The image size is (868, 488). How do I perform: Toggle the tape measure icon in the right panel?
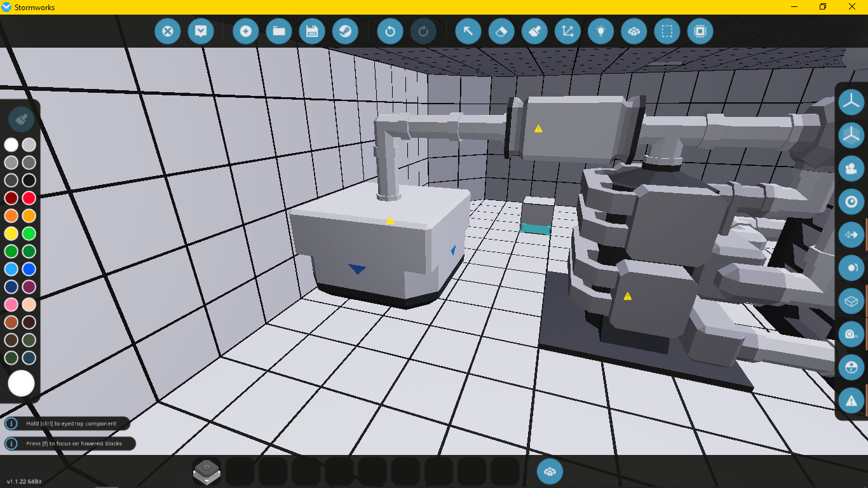coord(851,334)
